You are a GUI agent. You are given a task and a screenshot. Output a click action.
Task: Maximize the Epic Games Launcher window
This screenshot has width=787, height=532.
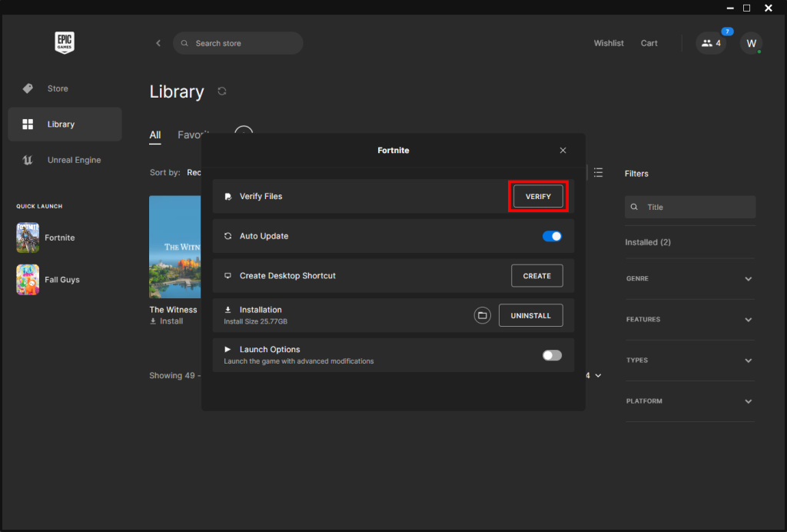[x=746, y=8]
